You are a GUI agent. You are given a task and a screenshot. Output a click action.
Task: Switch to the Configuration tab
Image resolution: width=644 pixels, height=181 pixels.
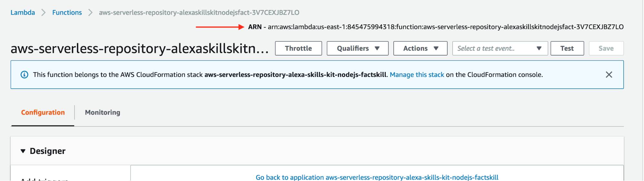coord(43,113)
